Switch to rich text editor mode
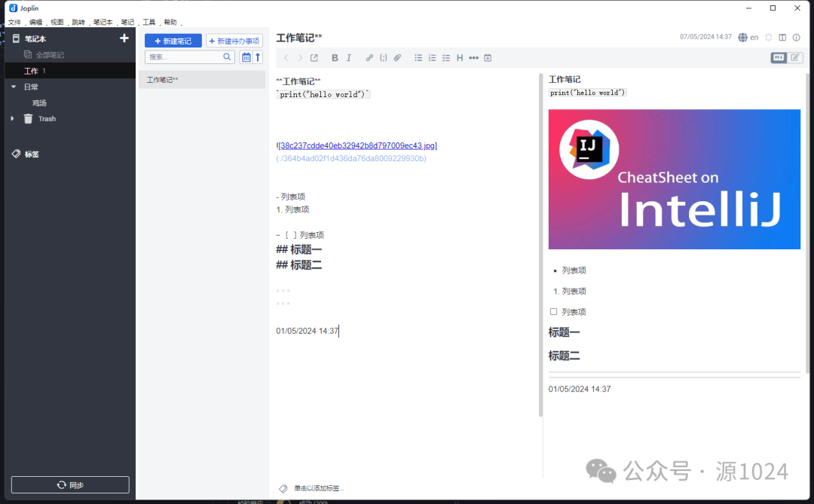Image resolution: width=814 pixels, height=504 pixels. click(795, 57)
